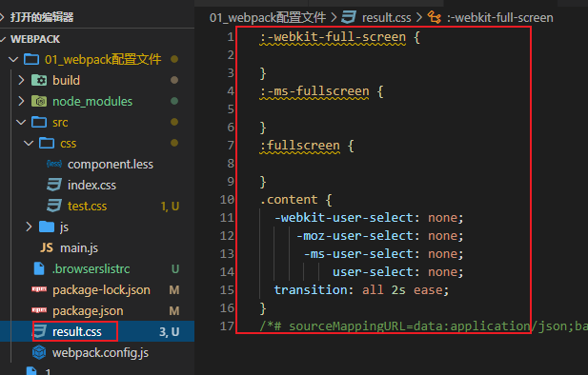Click -webkit-user-select property on line 11

[x=343, y=218]
